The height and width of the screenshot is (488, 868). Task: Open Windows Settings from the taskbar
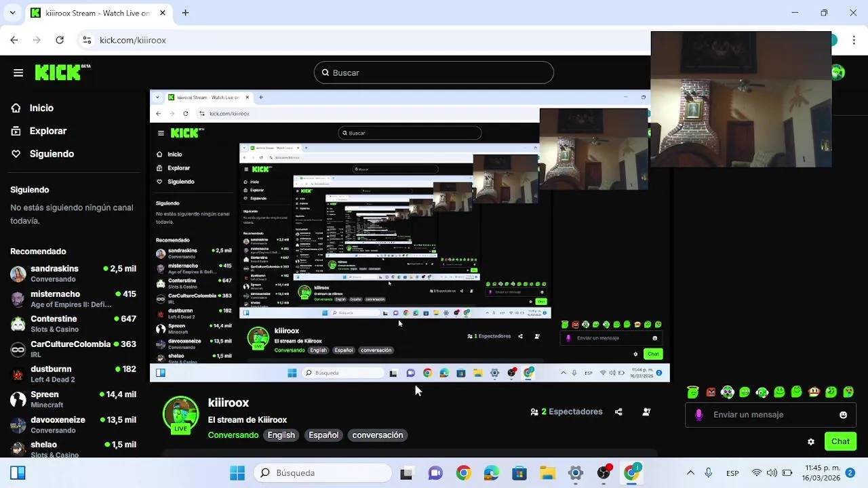(576, 472)
